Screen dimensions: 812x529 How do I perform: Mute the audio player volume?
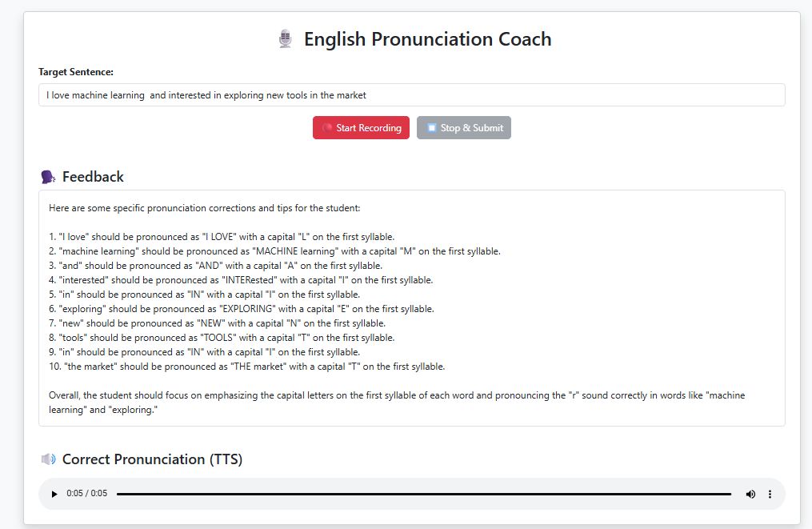click(750, 495)
